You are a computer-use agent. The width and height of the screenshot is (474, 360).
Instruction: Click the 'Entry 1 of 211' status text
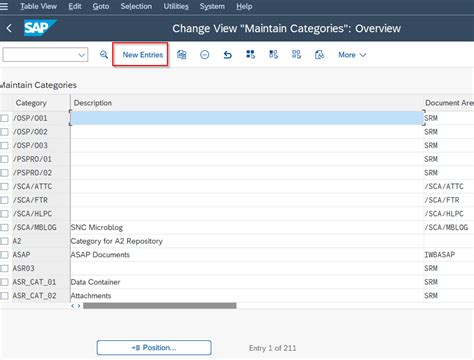click(272, 348)
